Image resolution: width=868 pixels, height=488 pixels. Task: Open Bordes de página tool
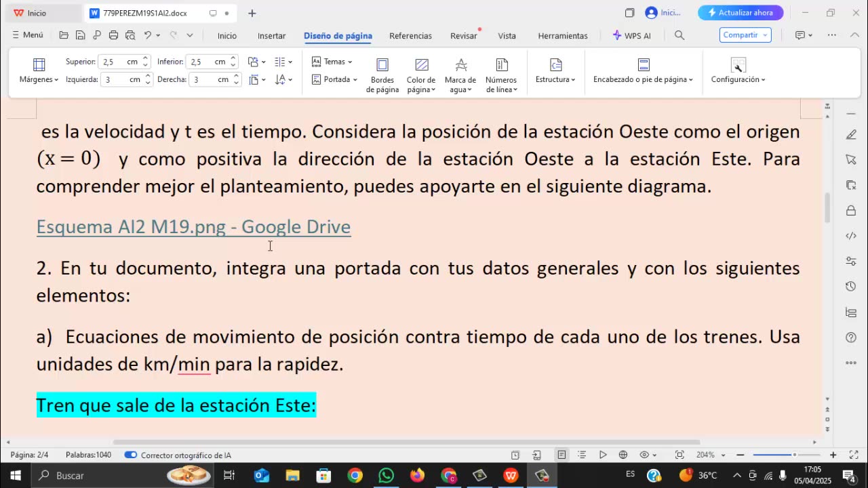pyautogui.click(x=382, y=64)
